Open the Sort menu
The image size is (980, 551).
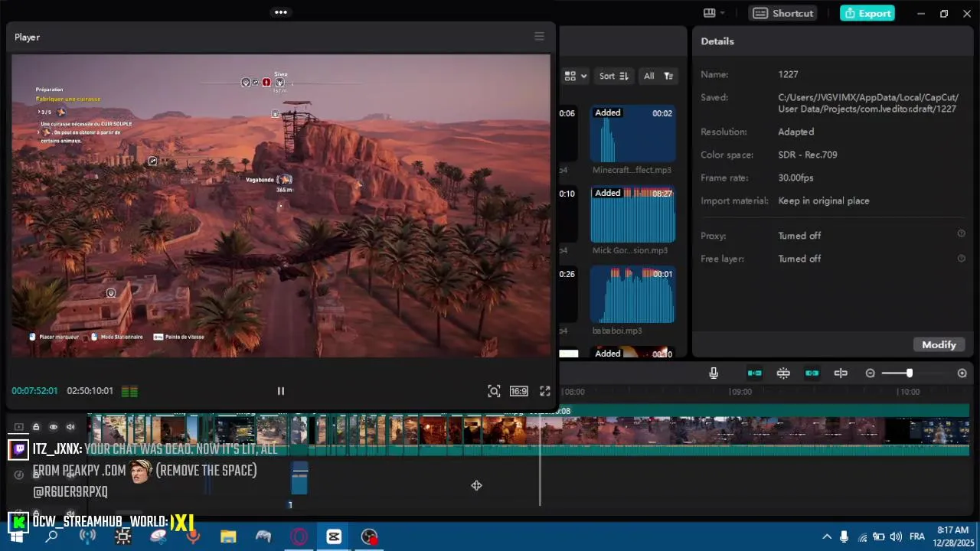(x=613, y=76)
